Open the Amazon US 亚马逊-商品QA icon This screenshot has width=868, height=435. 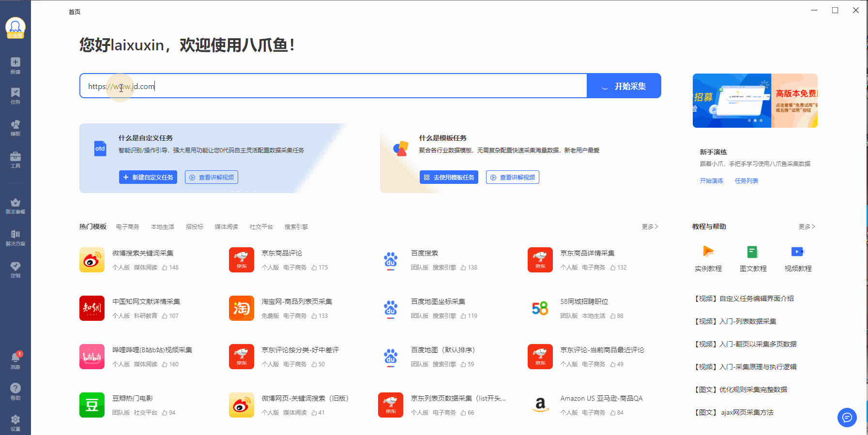pos(540,405)
